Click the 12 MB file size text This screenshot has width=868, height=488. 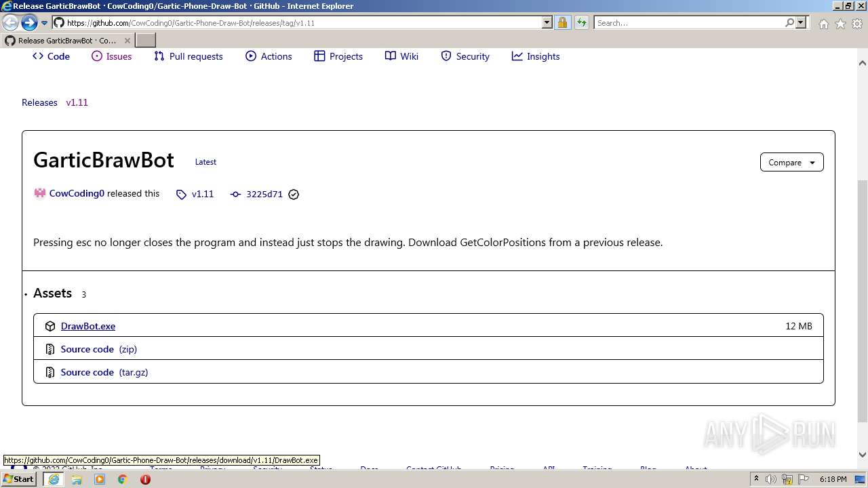tap(799, 326)
